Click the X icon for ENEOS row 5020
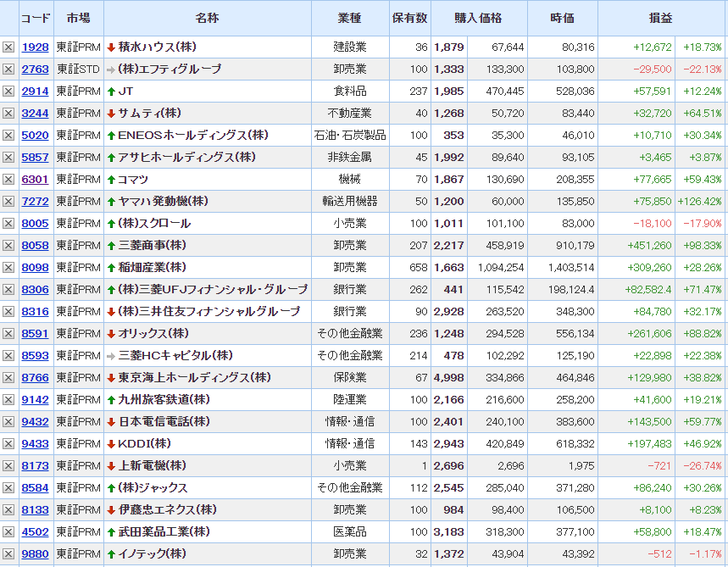 8,136
